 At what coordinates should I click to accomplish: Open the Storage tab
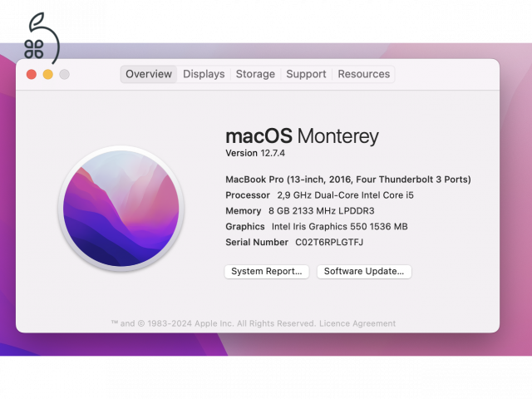(x=255, y=74)
